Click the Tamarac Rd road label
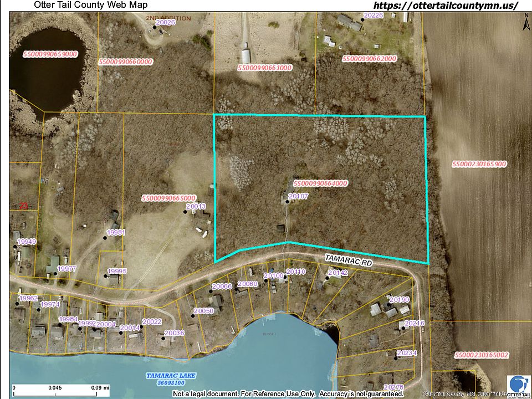The width and height of the screenshot is (532, 399). point(349,260)
